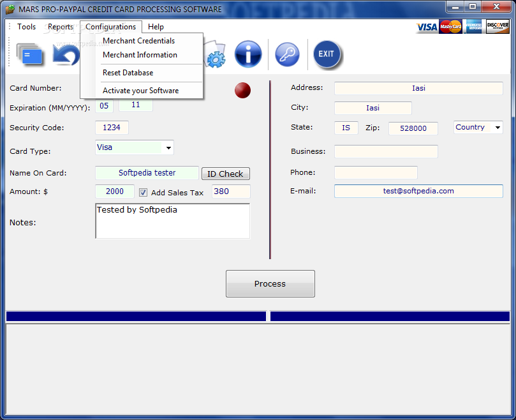Click the E-mail field
Screen dimensions: 516x420
tap(418, 191)
